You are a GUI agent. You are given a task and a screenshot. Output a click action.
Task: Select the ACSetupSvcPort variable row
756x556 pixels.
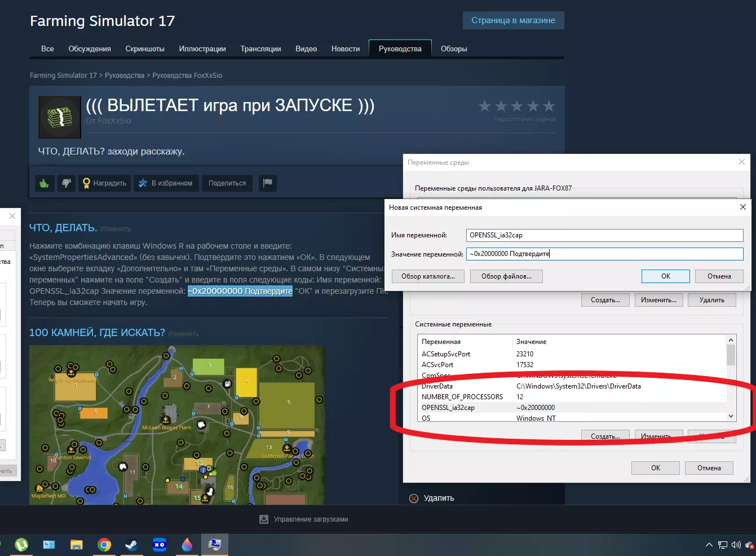[572, 354]
